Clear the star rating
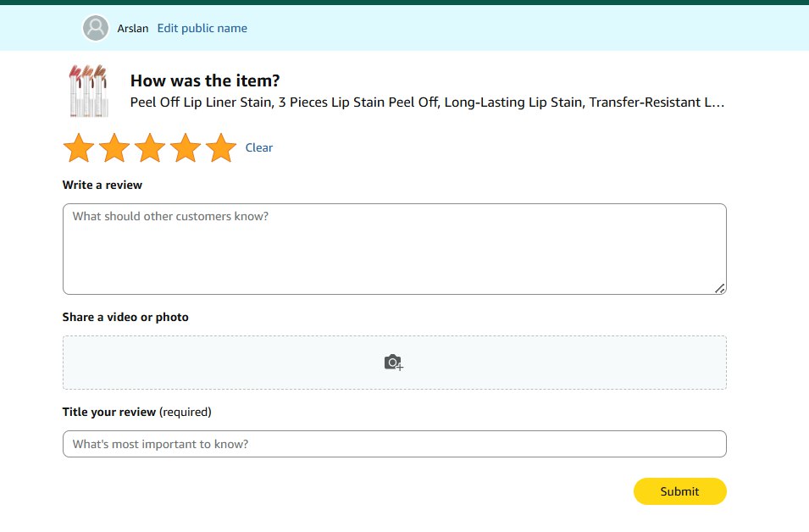This screenshot has height=532, width=809. 259,147
